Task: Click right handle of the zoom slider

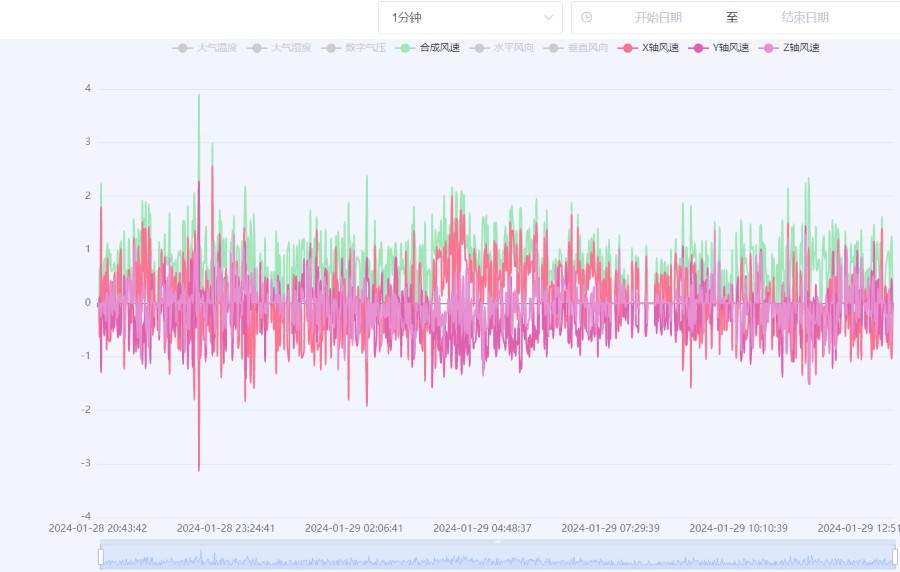Action: tap(894, 556)
